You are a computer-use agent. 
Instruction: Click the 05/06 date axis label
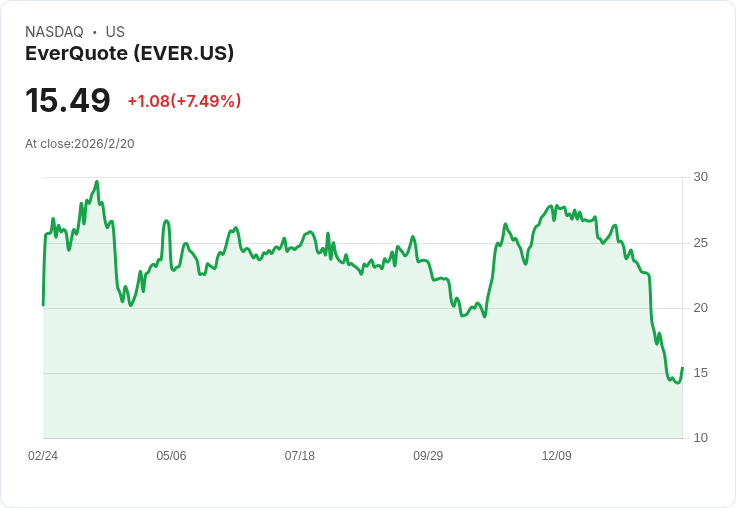(x=171, y=455)
